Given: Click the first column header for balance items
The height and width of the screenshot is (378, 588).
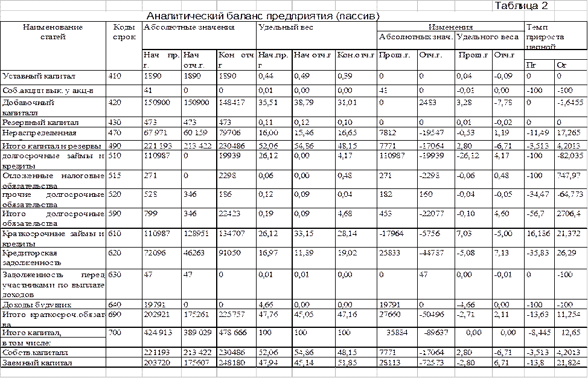Looking at the screenshot, I should tap(50, 31).
